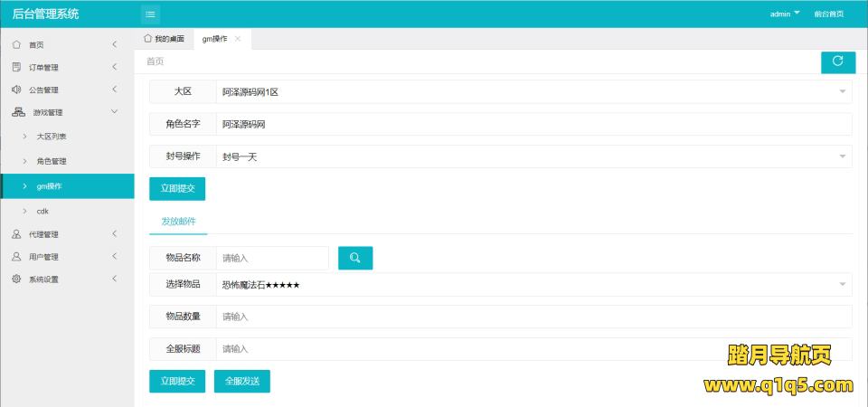Collapse the 游戏管理 menu section
This screenshot has width=868, height=407.
click(x=67, y=112)
